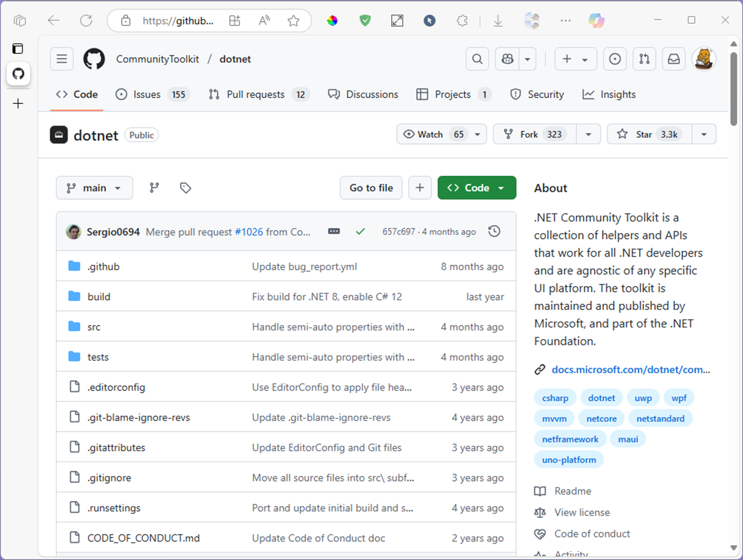This screenshot has width=743, height=560.
Task: Switch to the Issues tab
Action: pos(153,95)
